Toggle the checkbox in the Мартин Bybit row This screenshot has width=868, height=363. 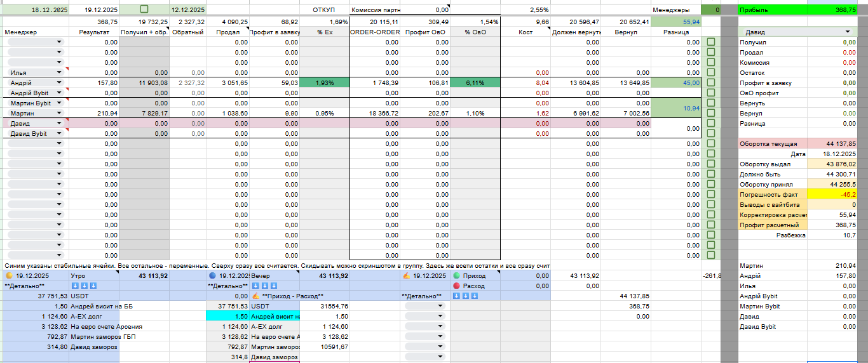pyautogui.click(x=711, y=103)
